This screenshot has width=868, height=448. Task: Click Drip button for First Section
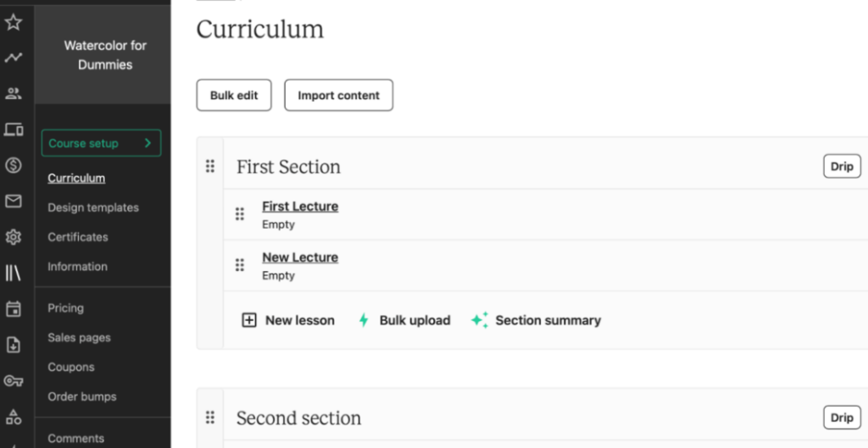click(x=842, y=167)
